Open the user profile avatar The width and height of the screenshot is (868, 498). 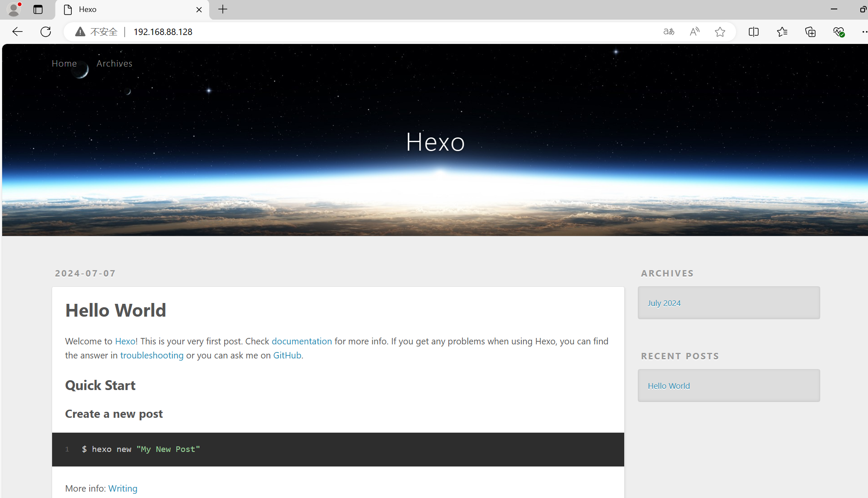14,9
